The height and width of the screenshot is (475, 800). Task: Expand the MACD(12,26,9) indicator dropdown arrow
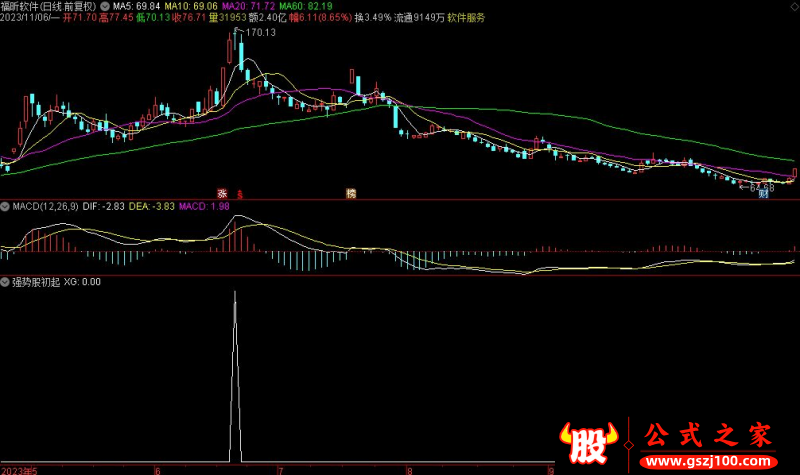pos(5,207)
